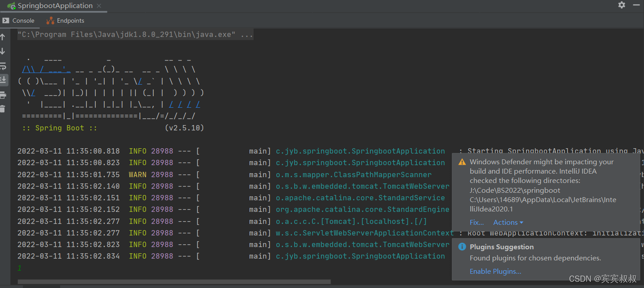Click the Enable Plugins... link
The image size is (644, 288).
pos(495,272)
